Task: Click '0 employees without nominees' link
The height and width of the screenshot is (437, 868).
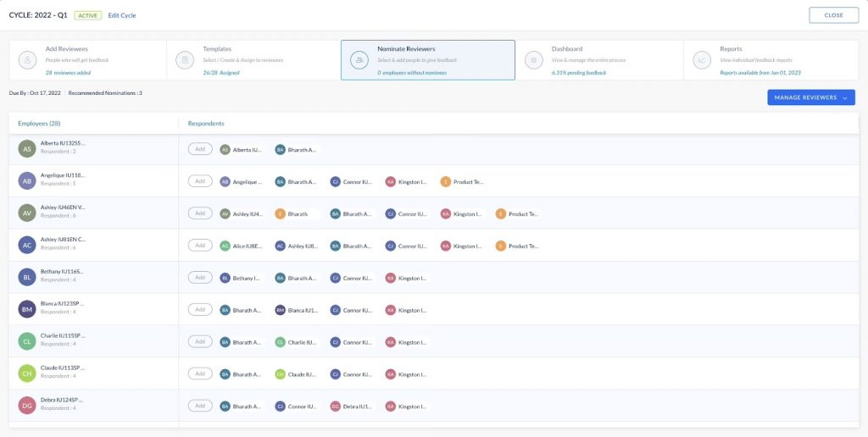Action: [412, 73]
